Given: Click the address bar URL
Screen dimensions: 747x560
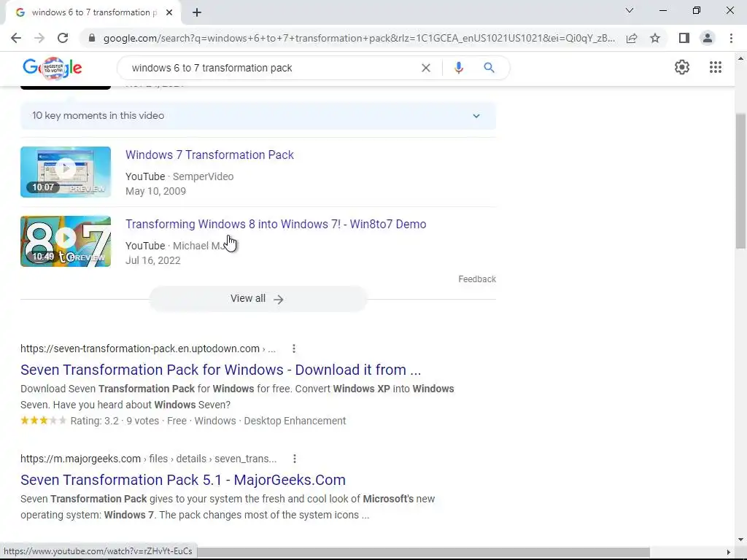Looking at the screenshot, I should [359, 38].
